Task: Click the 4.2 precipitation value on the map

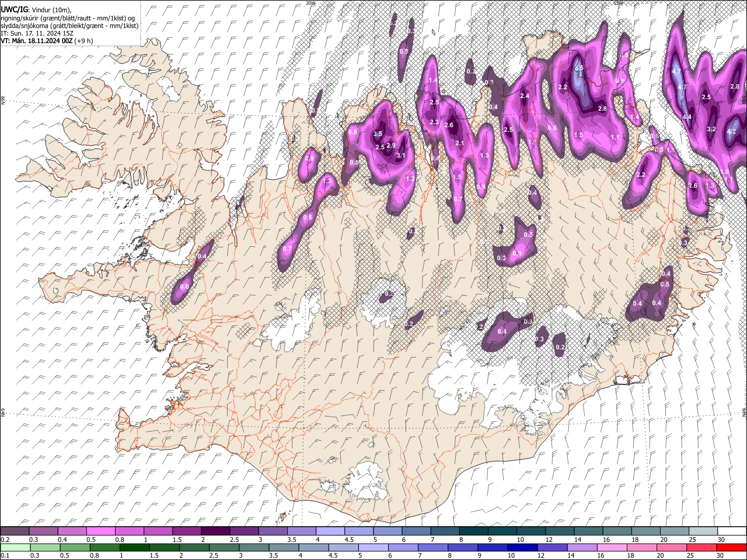Action: point(732,131)
